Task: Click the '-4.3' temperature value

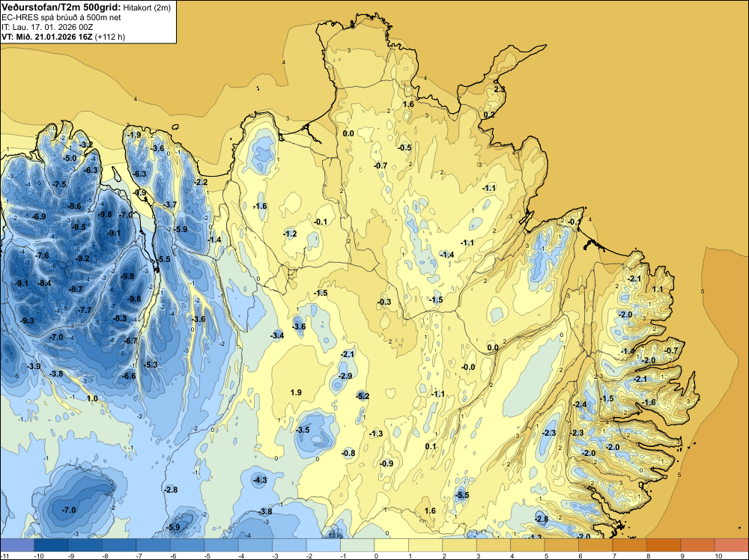Action: pos(260,480)
